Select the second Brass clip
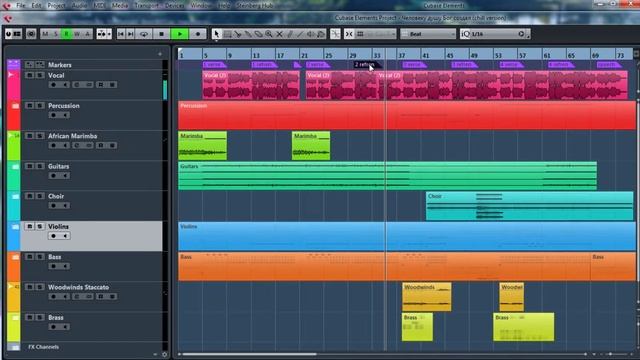 [x=524, y=327]
